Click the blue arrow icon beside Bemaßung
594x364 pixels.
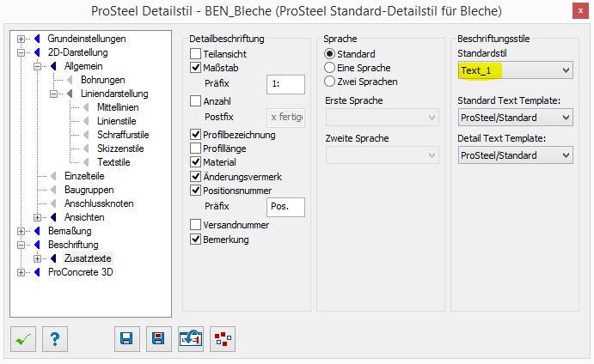[37, 231]
